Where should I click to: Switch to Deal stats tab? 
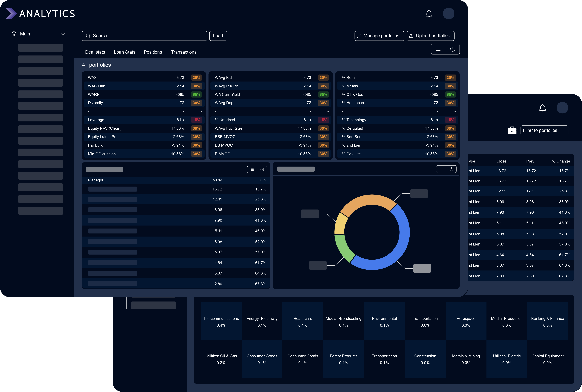pyautogui.click(x=95, y=52)
